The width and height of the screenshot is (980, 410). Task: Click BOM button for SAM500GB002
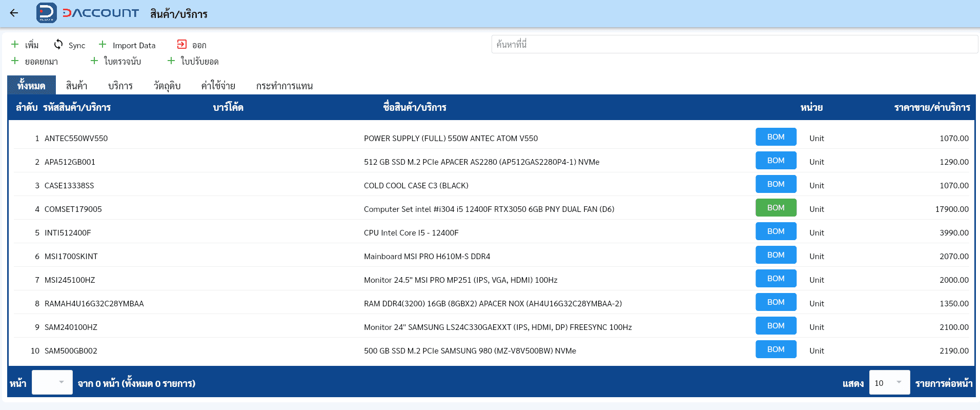click(776, 349)
